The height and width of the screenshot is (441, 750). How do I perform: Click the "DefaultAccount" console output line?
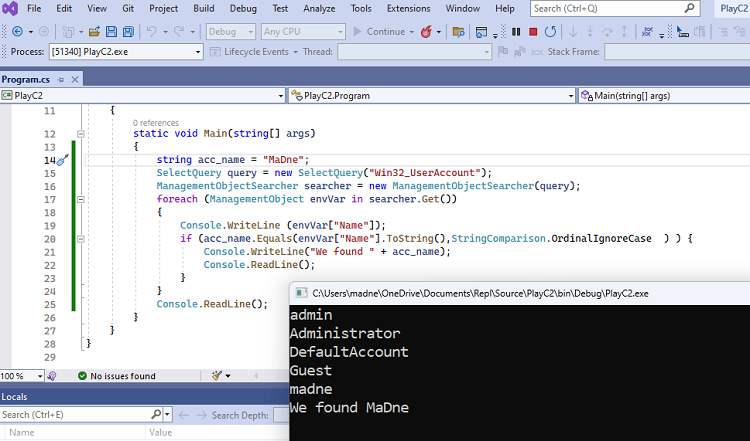[349, 352]
